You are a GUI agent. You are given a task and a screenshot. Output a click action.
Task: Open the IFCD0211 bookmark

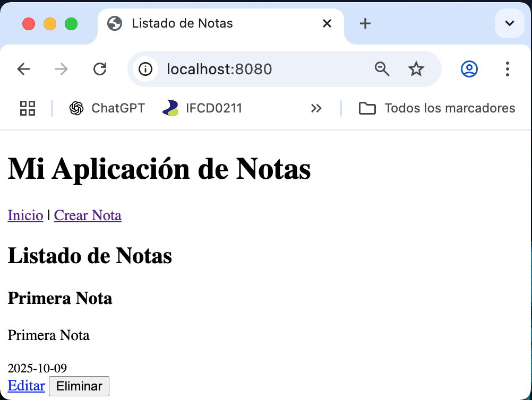(x=203, y=108)
